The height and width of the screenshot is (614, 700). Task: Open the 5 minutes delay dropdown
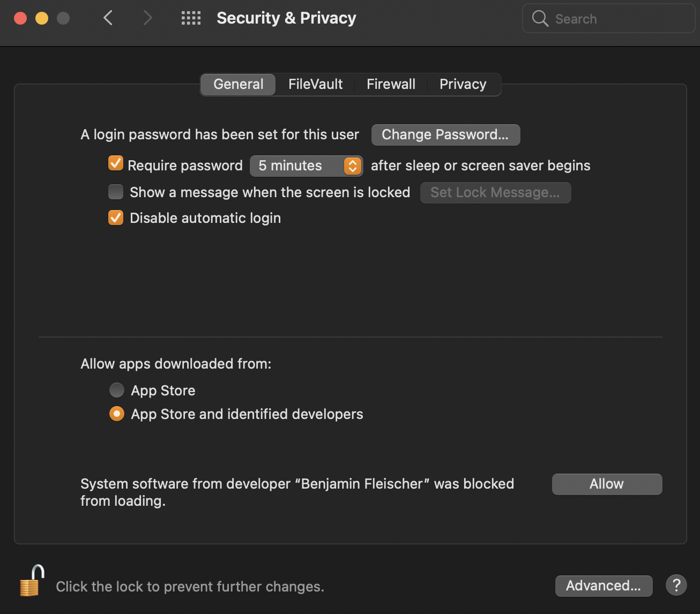tap(306, 166)
